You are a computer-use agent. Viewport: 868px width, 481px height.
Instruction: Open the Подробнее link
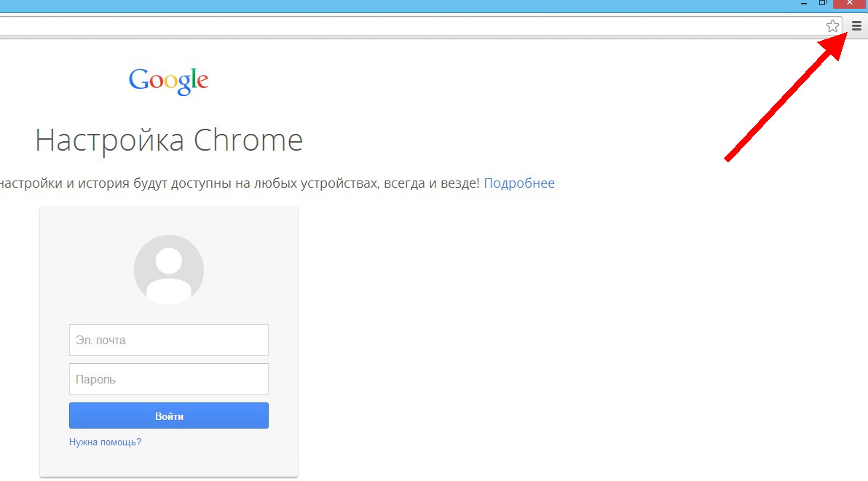[518, 183]
